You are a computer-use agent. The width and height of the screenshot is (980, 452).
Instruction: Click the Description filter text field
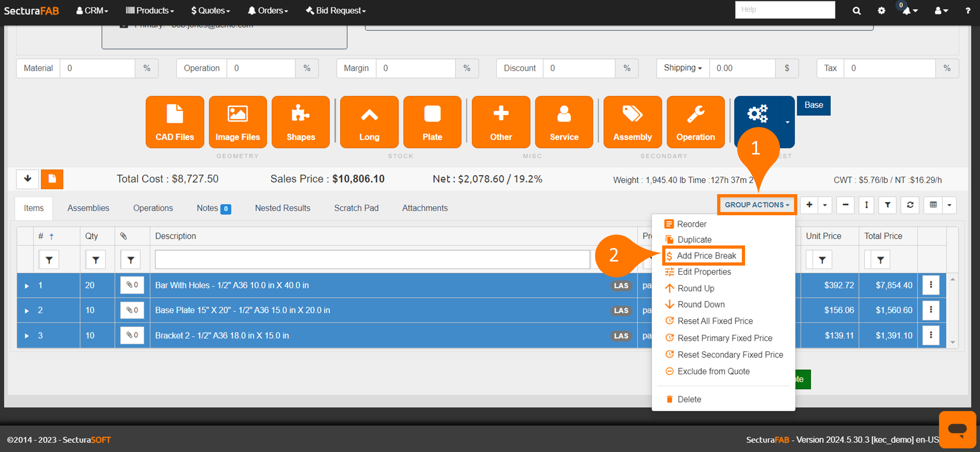[372, 260]
